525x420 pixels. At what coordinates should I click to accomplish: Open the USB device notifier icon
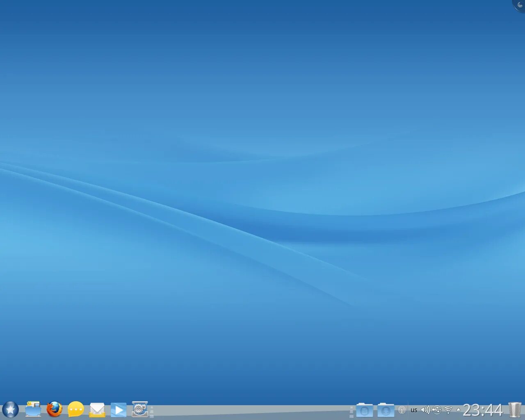point(437,410)
